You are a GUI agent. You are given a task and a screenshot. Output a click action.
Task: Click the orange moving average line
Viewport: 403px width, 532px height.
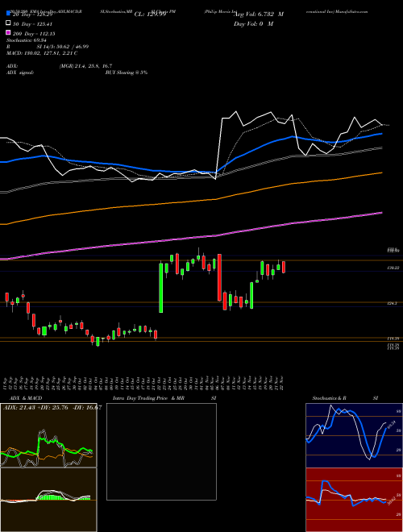(x=190, y=202)
